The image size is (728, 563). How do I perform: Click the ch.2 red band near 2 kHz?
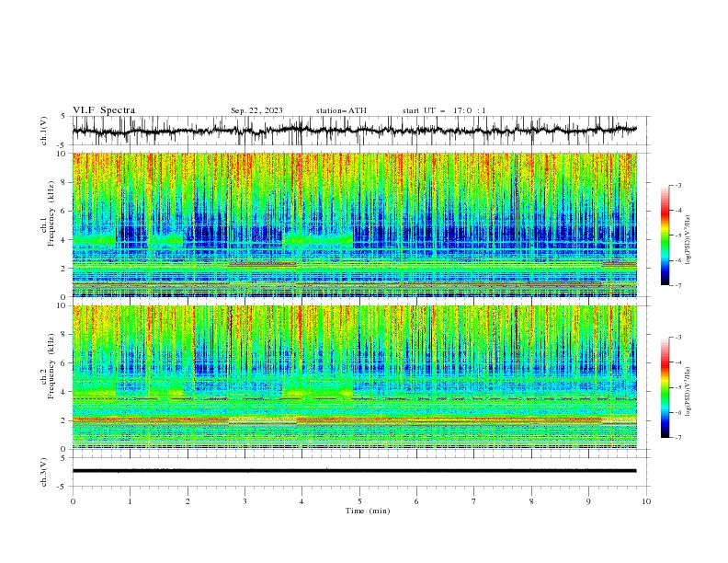[354, 420]
